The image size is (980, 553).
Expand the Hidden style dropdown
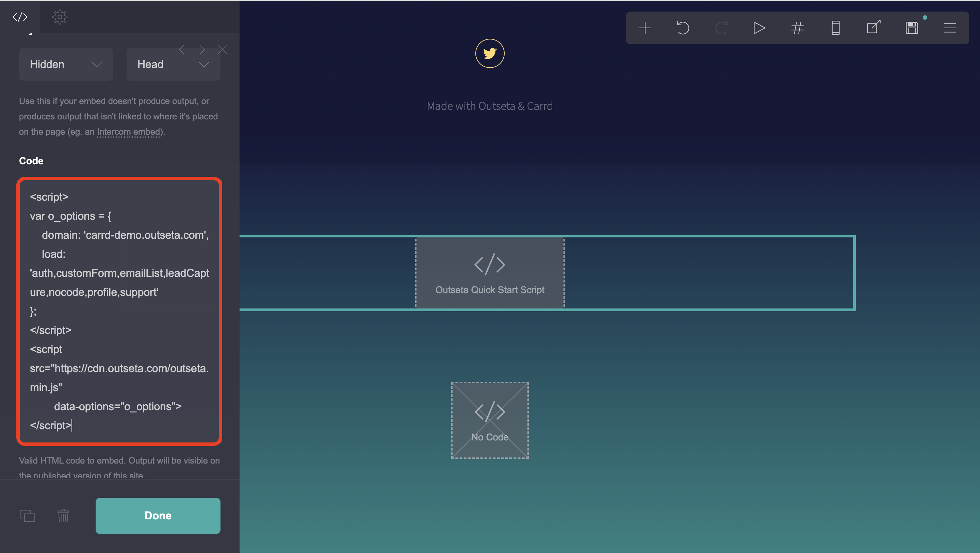(66, 64)
